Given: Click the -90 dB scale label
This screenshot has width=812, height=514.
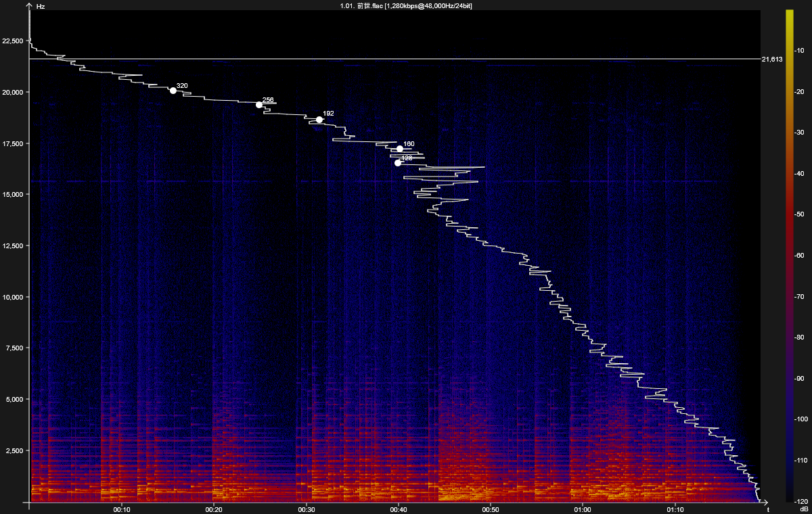Looking at the screenshot, I should [x=800, y=378].
